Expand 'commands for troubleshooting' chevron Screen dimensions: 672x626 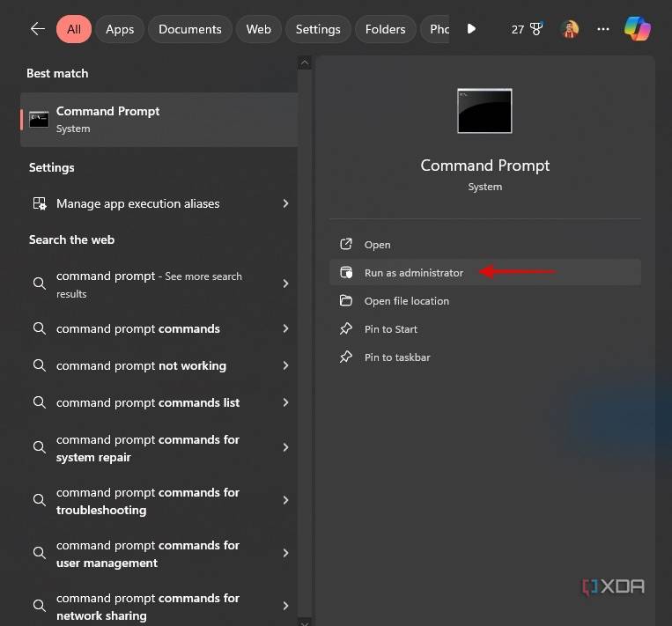[x=286, y=500]
